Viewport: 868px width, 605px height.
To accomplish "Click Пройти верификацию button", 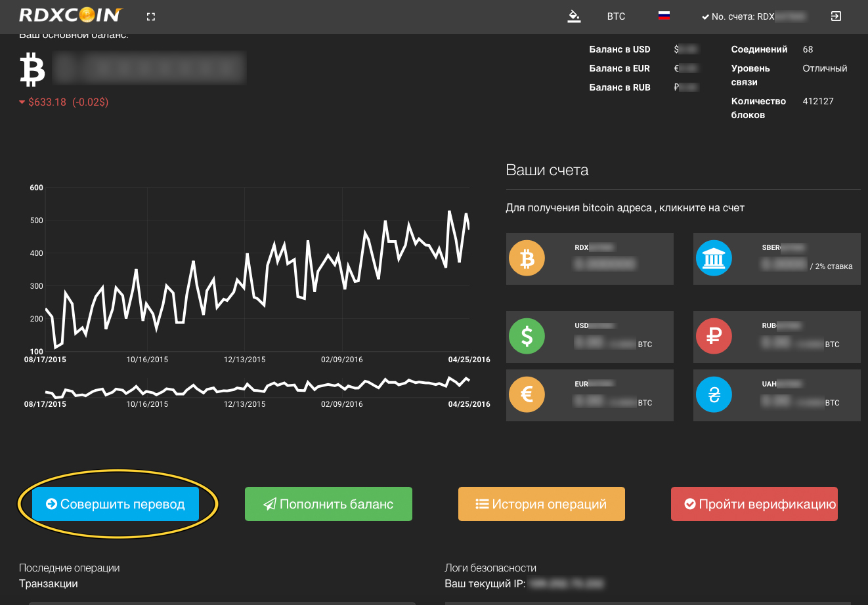I will pyautogui.click(x=754, y=504).
